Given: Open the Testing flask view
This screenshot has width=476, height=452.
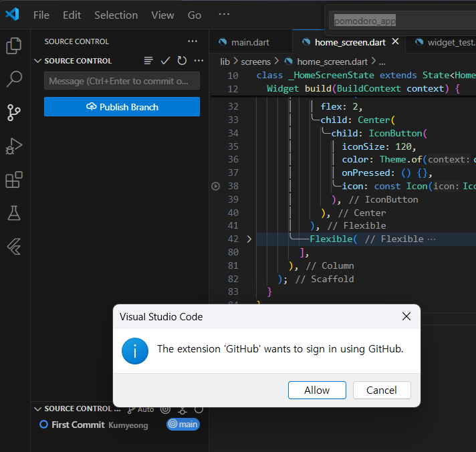Looking at the screenshot, I should [x=14, y=213].
